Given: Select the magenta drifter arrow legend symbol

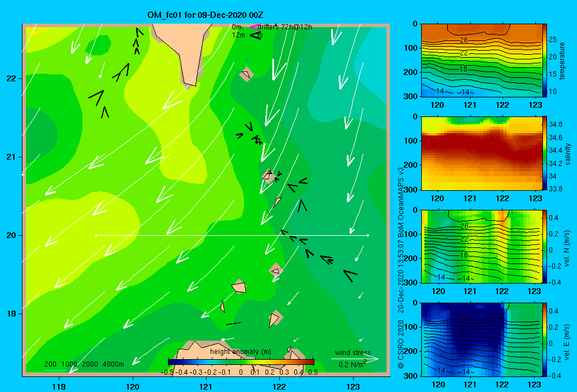Looking at the screenshot, I should 254,27.
